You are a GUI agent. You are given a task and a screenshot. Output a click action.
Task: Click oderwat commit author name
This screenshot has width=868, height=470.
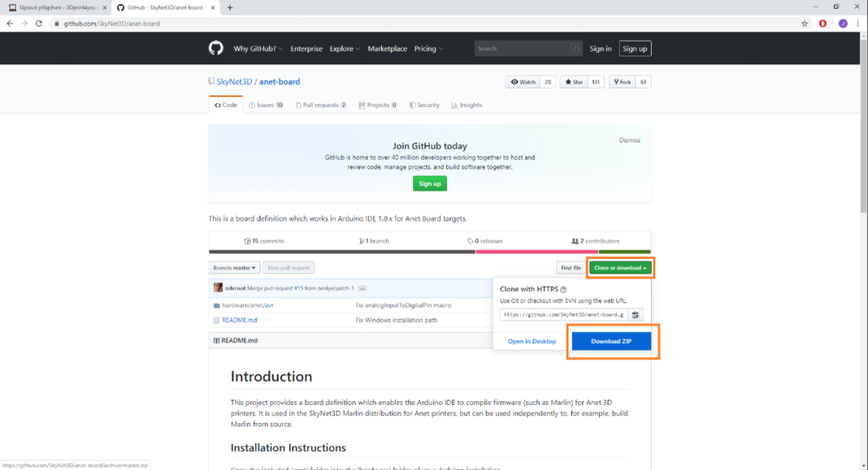(235, 288)
